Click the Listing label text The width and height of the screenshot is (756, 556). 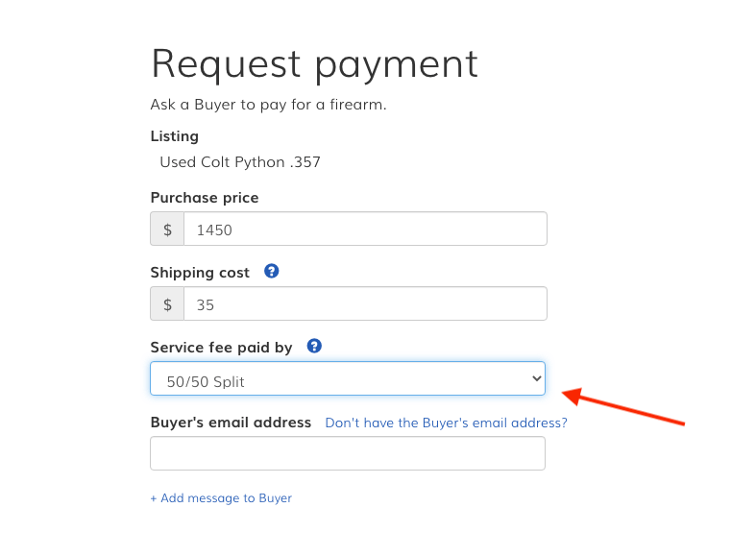pyautogui.click(x=175, y=136)
